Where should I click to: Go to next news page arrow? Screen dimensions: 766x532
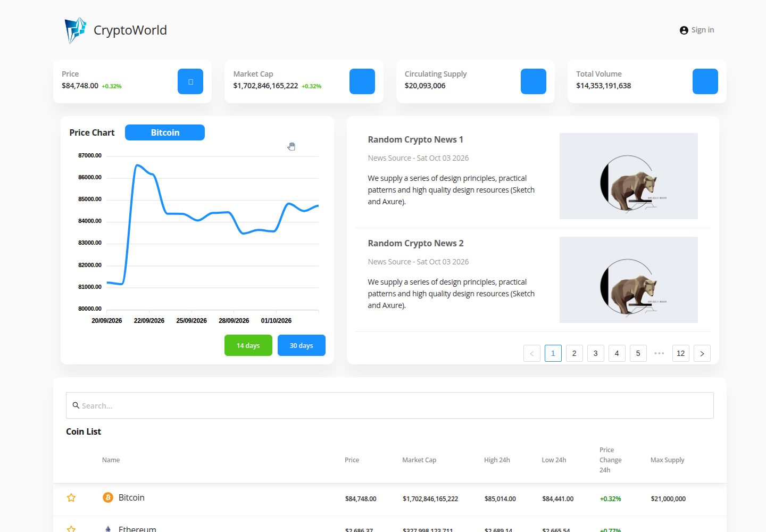tap(702, 353)
